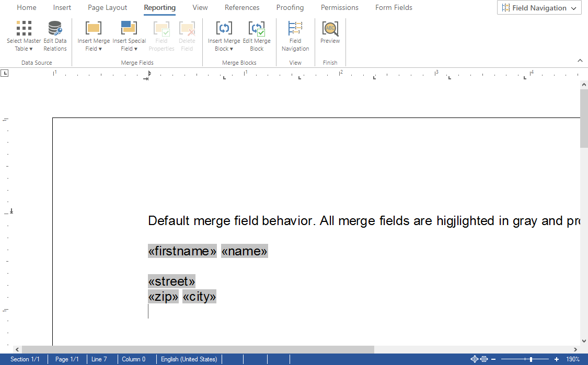Click the vertical scrollbar up arrow
Screen dimensions: 588x365
584,85
